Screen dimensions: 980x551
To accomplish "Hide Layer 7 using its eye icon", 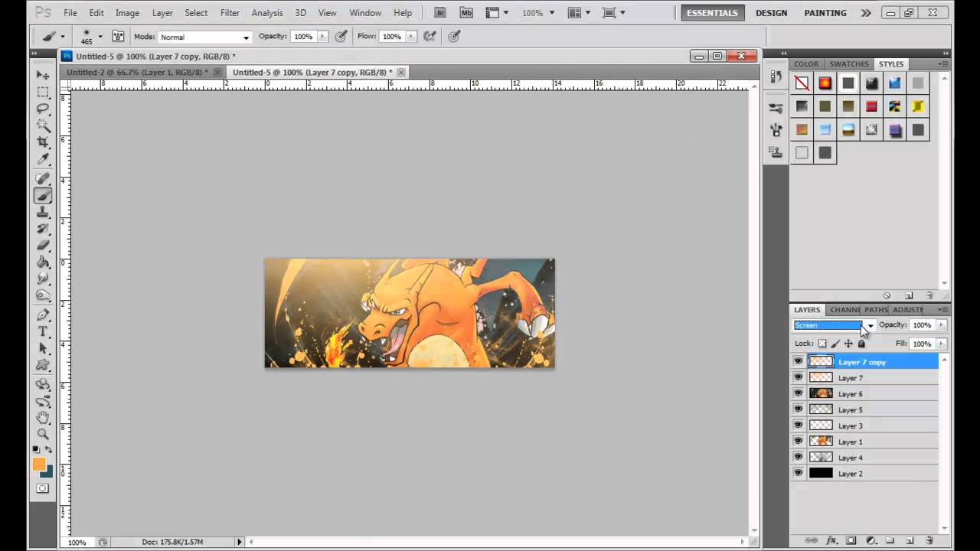I will click(799, 377).
